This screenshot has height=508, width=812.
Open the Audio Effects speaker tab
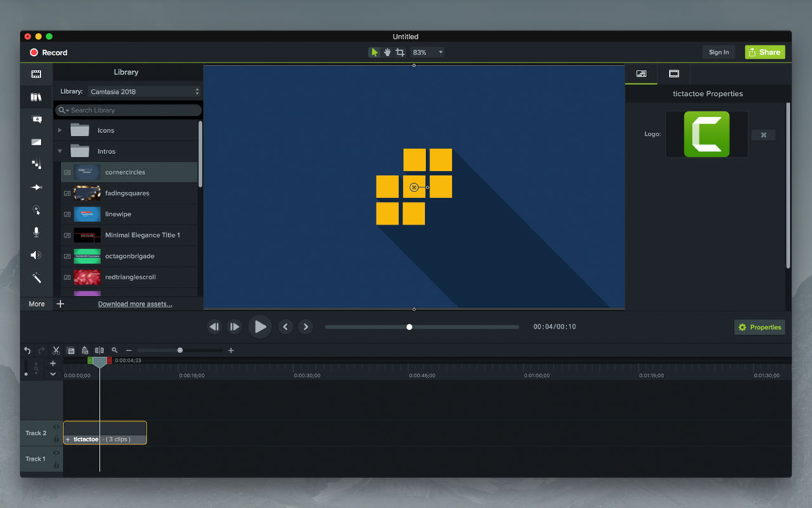(x=36, y=255)
